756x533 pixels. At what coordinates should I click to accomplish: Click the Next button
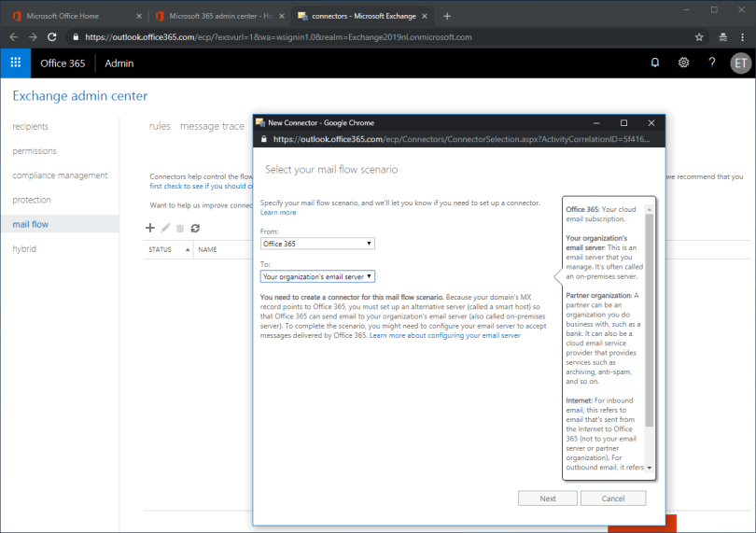[x=547, y=498]
